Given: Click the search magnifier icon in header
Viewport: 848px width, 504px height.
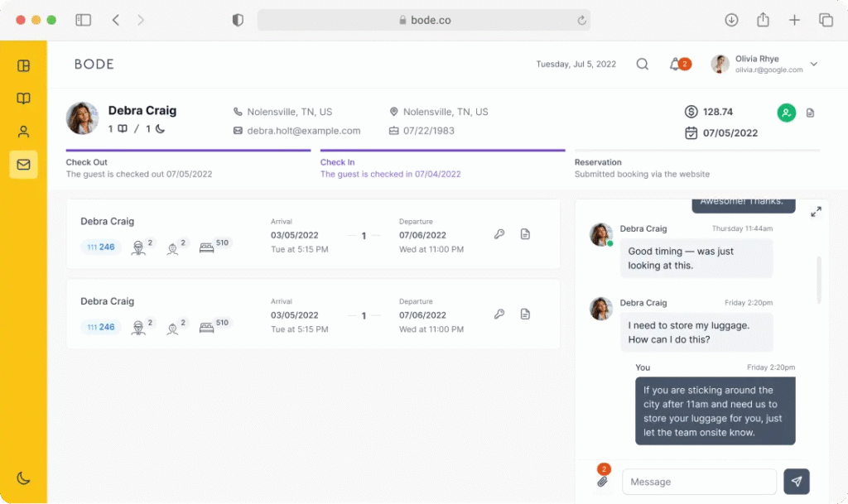Looking at the screenshot, I should pyautogui.click(x=642, y=65).
